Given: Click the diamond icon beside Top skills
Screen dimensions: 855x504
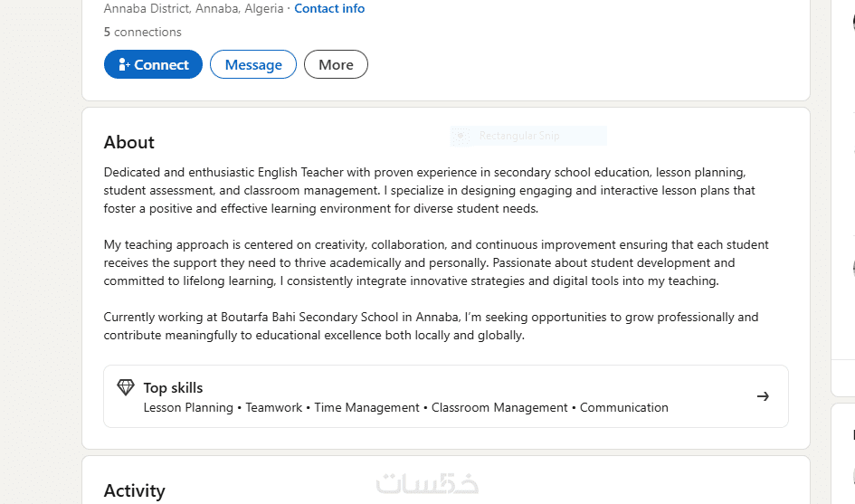Looking at the screenshot, I should pos(126,388).
